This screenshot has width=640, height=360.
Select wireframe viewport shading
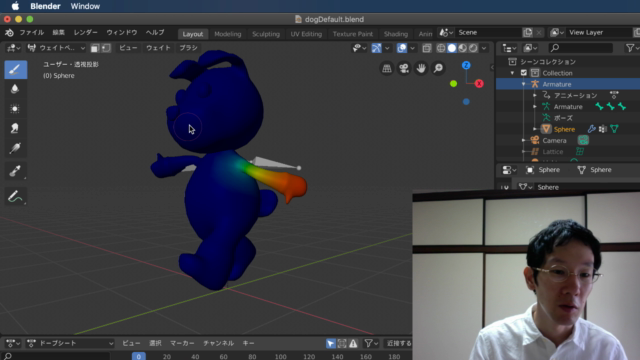(441, 48)
